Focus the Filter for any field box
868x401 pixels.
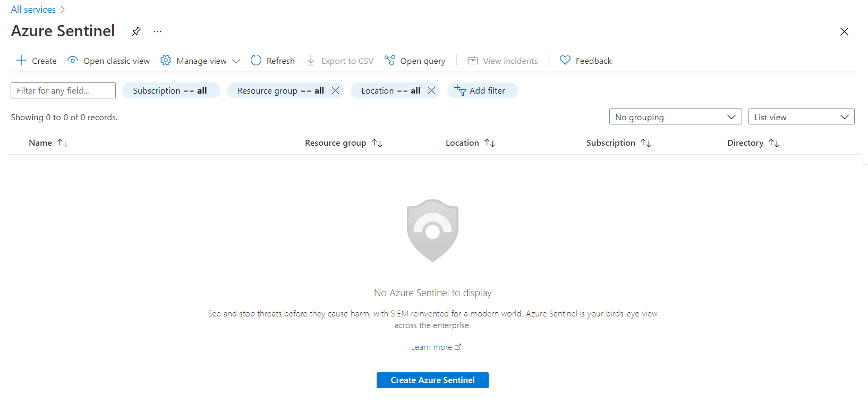point(63,90)
